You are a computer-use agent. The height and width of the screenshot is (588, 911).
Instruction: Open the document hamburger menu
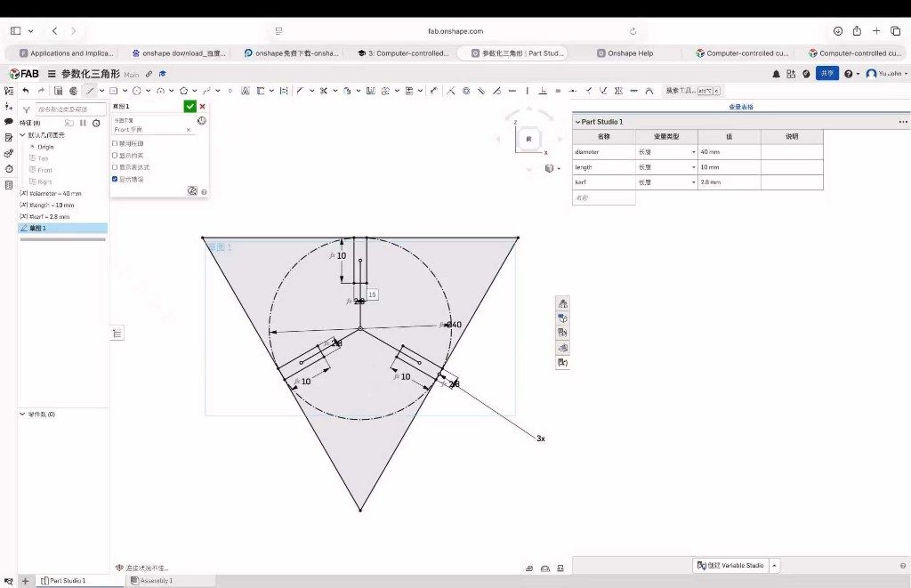point(51,74)
